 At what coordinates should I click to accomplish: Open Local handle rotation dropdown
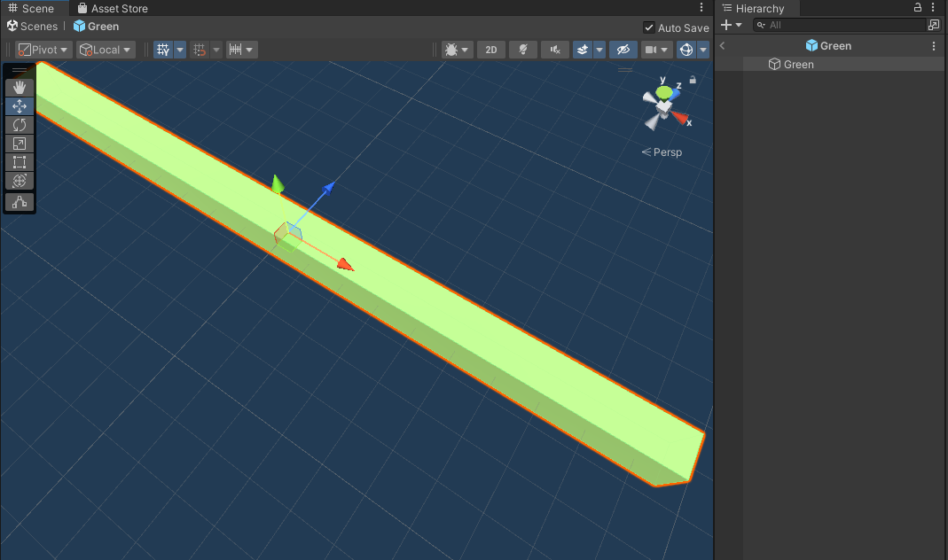[x=106, y=50]
